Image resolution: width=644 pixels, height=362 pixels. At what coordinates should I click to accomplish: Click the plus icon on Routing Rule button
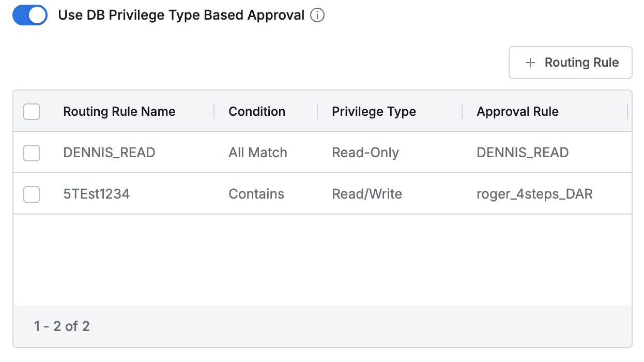(x=530, y=62)
